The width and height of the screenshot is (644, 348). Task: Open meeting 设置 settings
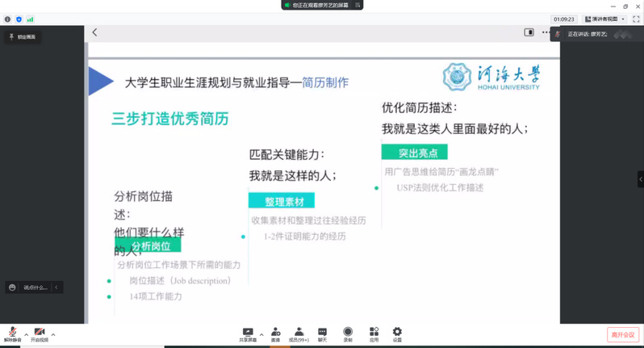(x=397, y=333)
